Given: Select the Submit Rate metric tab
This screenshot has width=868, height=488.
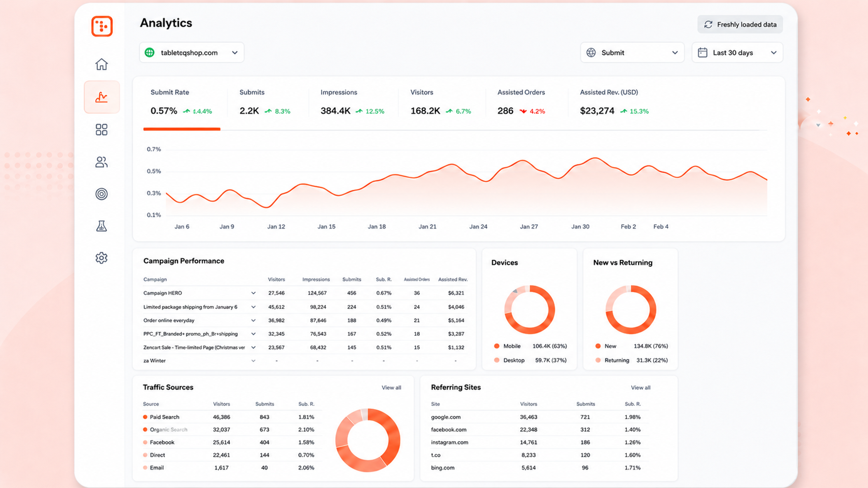Looking at the screenshot, I should tap(182, 102).
